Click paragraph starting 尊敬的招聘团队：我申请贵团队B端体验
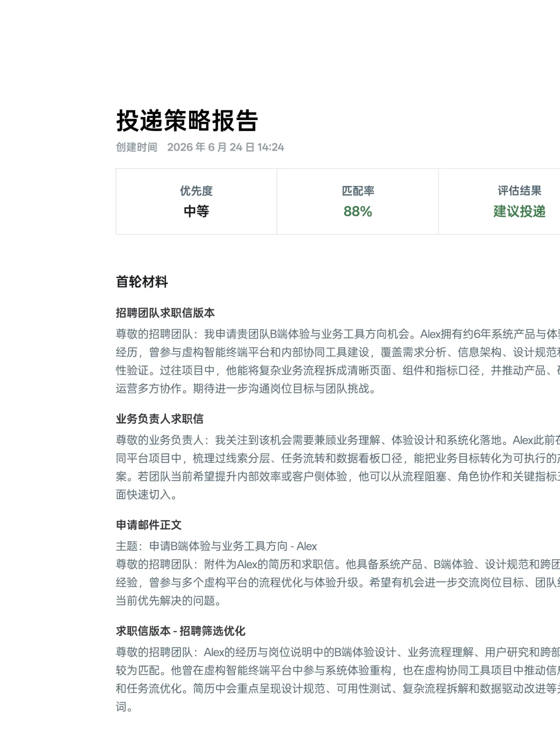 [x=338, y=361]
